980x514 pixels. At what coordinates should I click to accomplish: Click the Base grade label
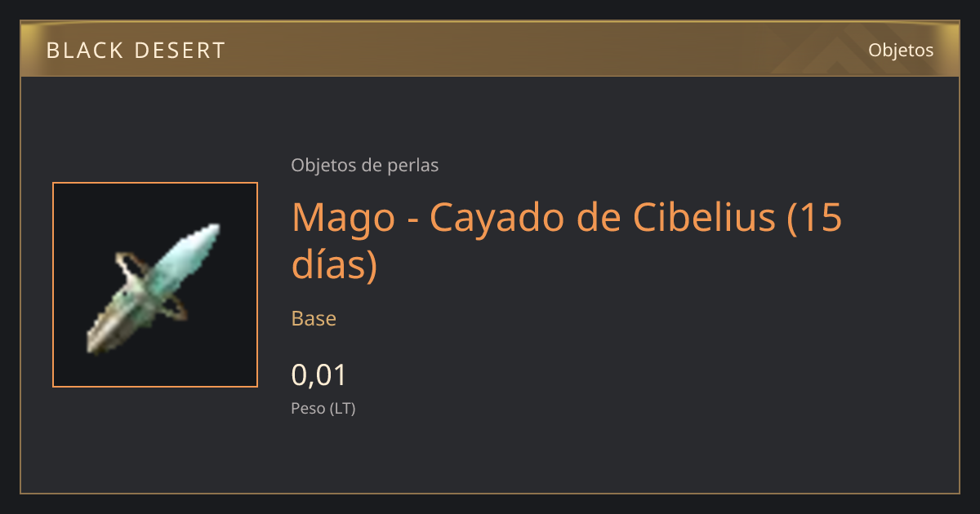[314, 318]
